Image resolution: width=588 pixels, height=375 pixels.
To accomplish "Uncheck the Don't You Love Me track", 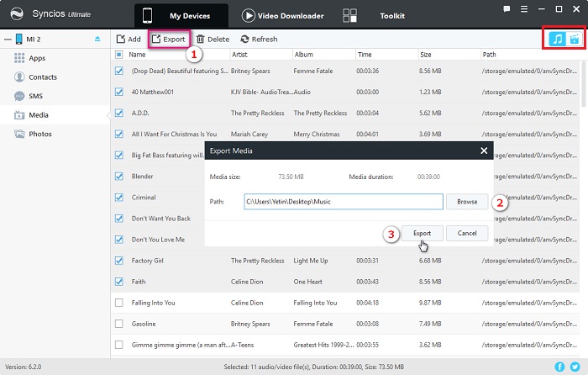I will (119, 240).
